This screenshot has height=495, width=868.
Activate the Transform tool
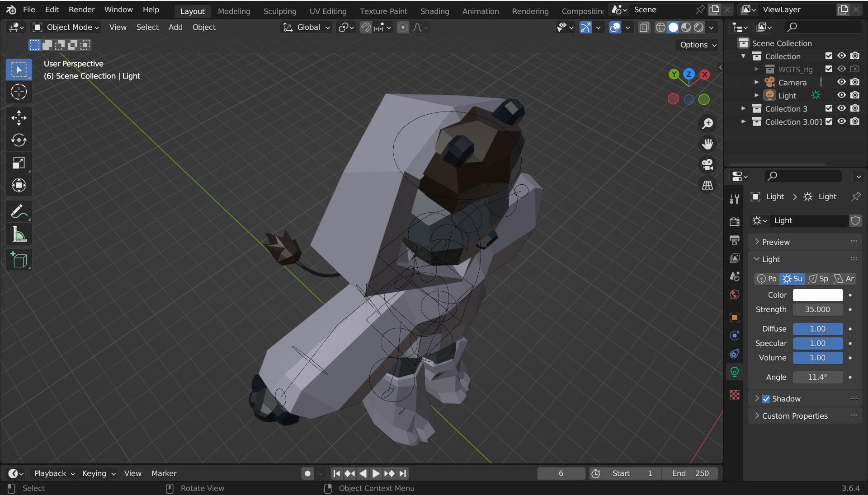tap(19, 186)
